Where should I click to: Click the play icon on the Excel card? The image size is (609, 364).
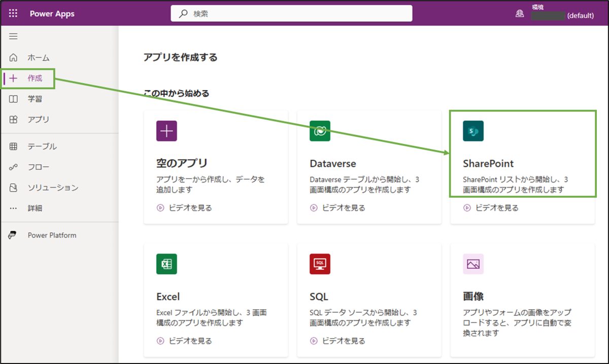(x=160, y=341)
